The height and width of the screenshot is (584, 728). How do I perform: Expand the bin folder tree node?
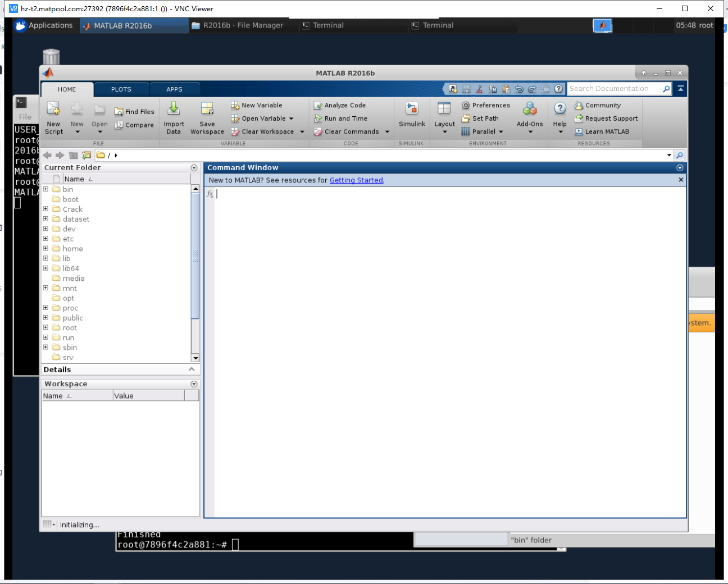46,189
